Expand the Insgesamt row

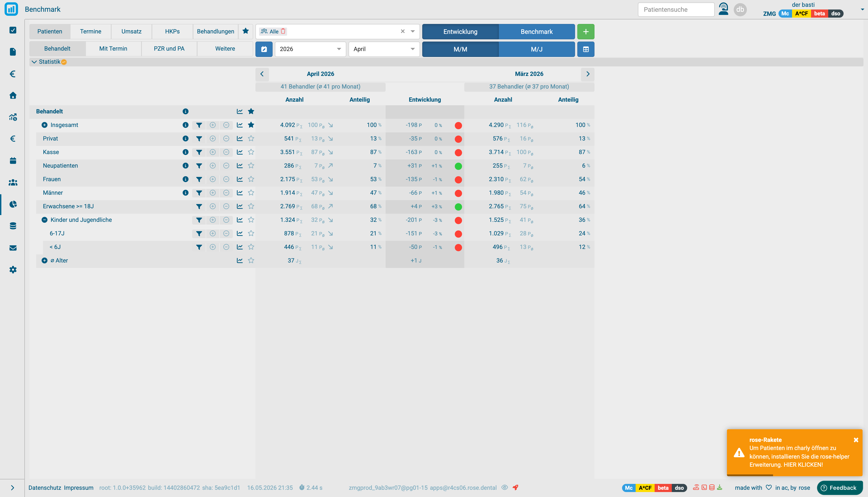click(x=44, y=125)
